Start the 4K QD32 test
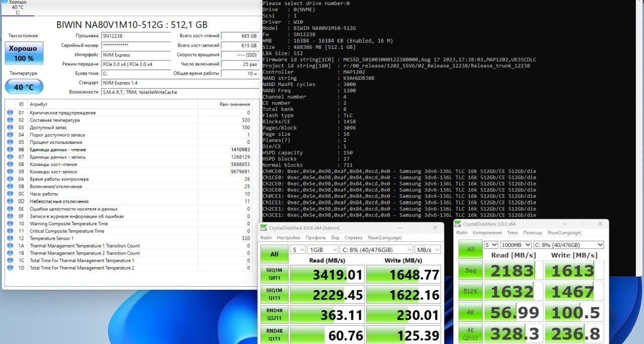The image size is (644, 344). 470,333
